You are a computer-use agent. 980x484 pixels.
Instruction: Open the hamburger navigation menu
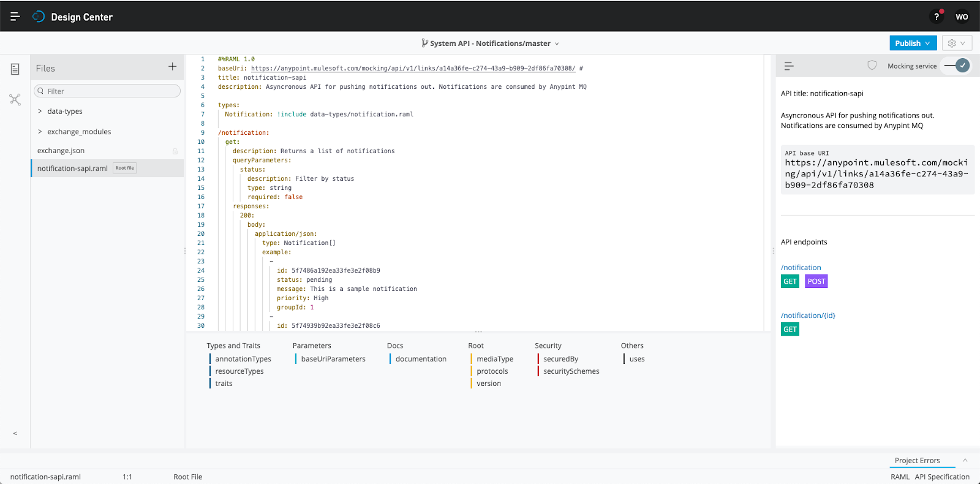pos(15,17)
